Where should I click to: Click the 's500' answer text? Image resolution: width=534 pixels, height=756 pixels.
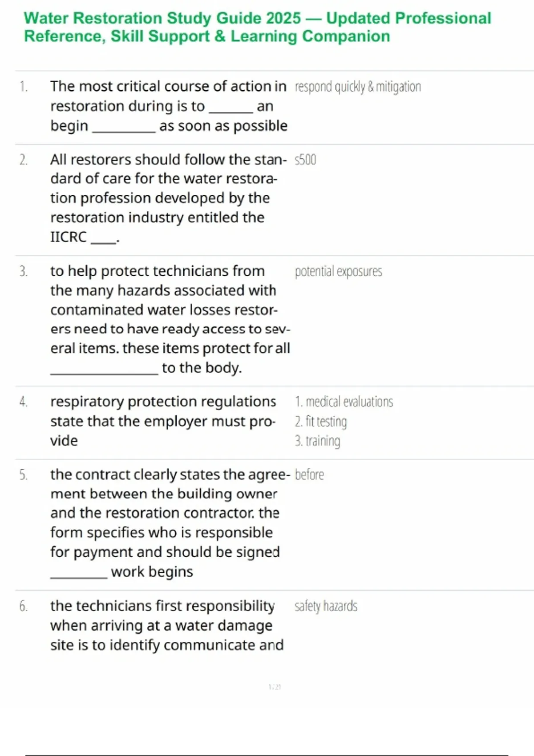click(x=305, y=160)
